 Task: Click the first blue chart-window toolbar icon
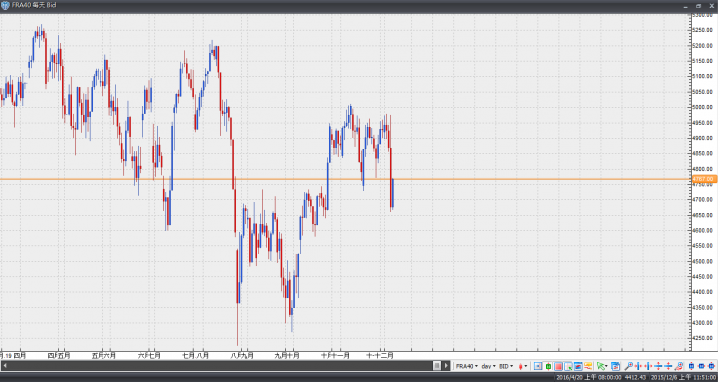[x=538, y=366]
